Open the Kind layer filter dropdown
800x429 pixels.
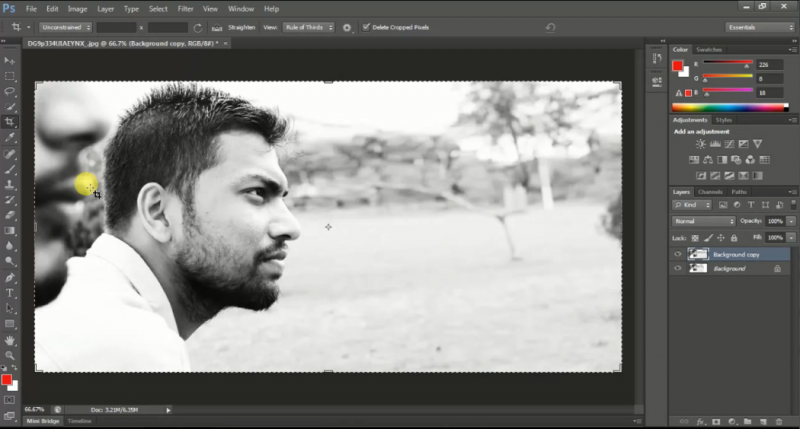coord(692,205)
